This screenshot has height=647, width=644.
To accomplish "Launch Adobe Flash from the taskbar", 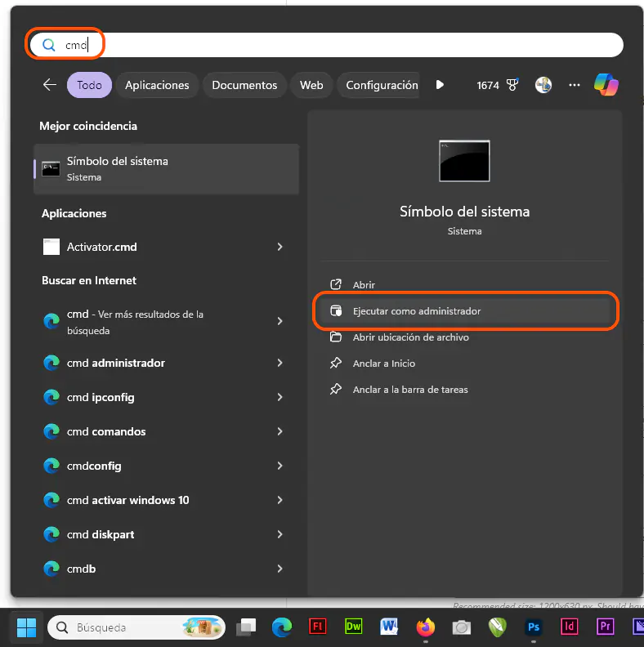I will (317, 627).
